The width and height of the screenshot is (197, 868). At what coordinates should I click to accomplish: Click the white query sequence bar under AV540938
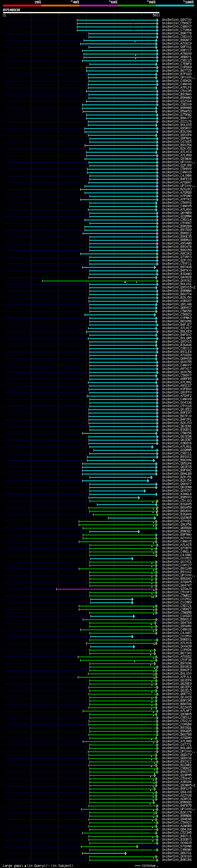81,12
